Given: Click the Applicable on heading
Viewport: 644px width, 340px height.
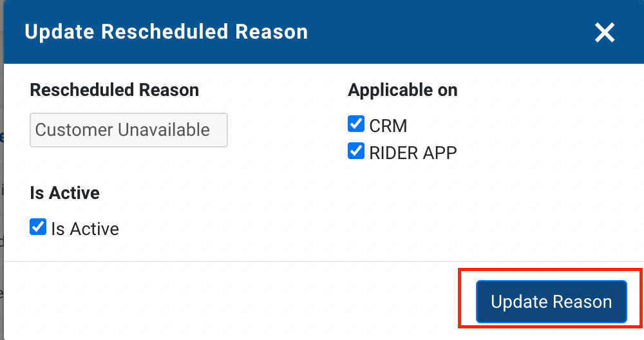Looking at the screenshot, I should coord(402,90).
